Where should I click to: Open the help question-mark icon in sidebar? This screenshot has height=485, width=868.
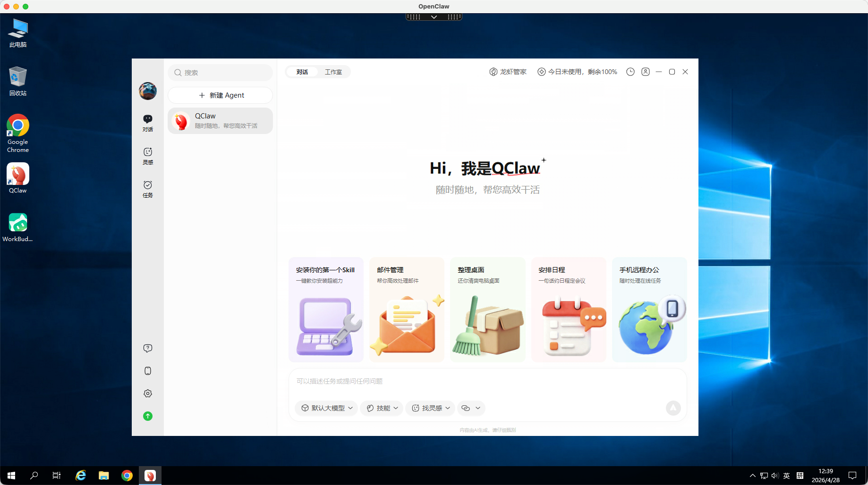pyautogui.click(x=148, y=348)
